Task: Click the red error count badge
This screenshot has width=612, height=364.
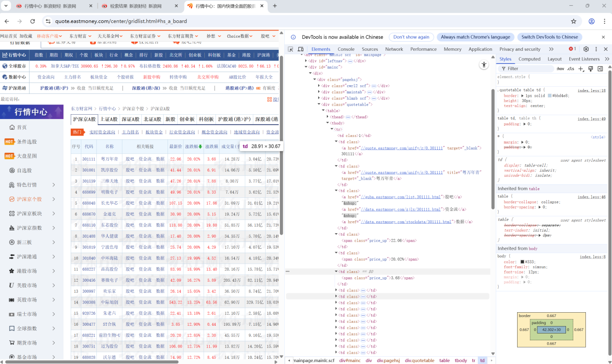Action: click(x=572, y=49)
